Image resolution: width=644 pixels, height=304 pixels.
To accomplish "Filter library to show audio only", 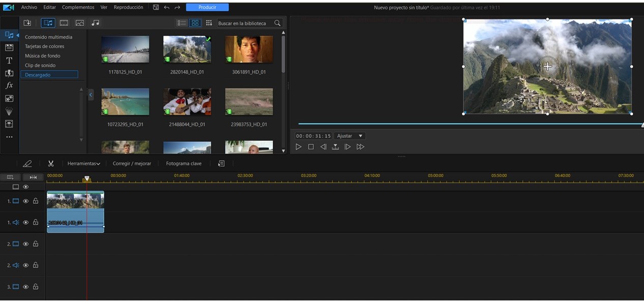I will (x=95, y=23).
